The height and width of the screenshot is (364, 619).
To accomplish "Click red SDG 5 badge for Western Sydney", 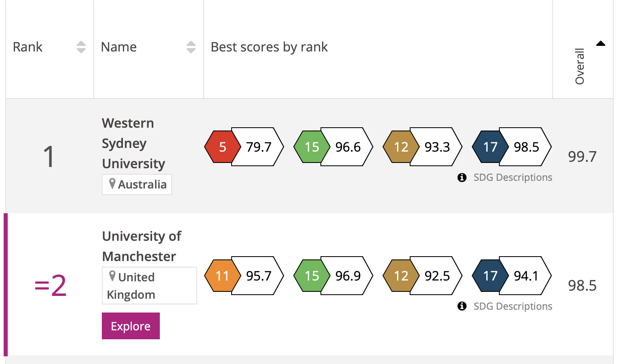I will point(222,147).
